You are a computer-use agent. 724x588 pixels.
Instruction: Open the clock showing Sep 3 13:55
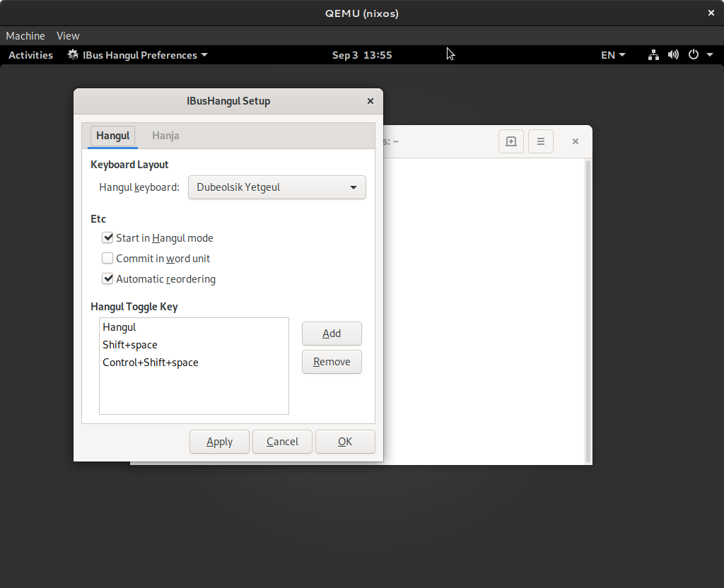pyautogui.click(x=362, y=55)
